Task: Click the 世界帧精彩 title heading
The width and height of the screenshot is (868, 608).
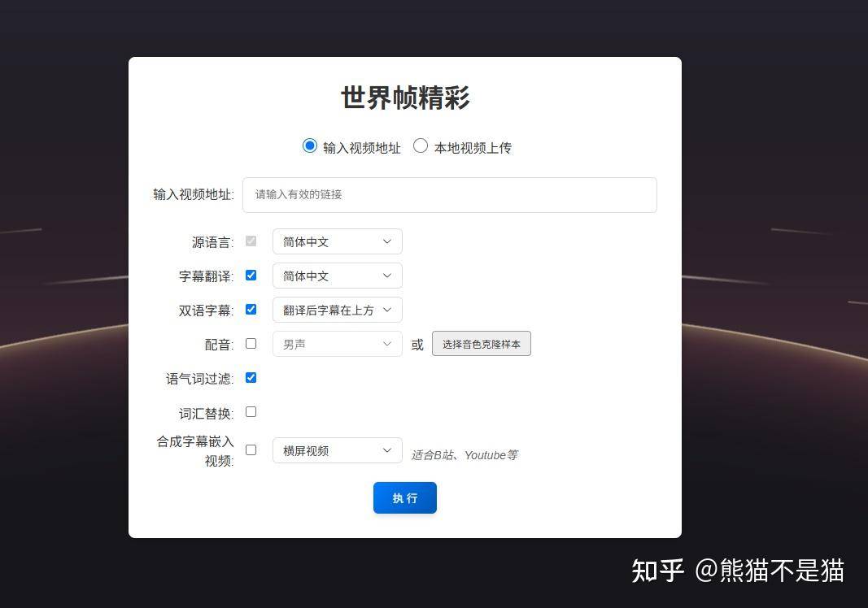Action: (405, 98)
